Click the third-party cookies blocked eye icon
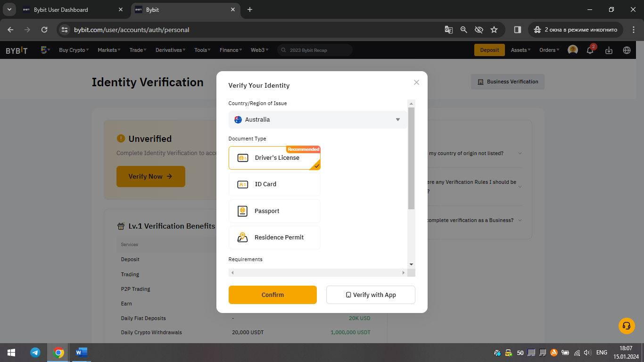 [x=479, y=30]
